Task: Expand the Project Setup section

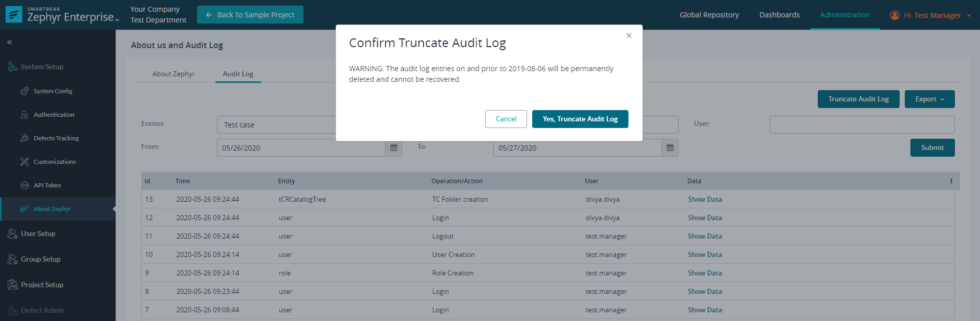Action: (x=42, y=285)
